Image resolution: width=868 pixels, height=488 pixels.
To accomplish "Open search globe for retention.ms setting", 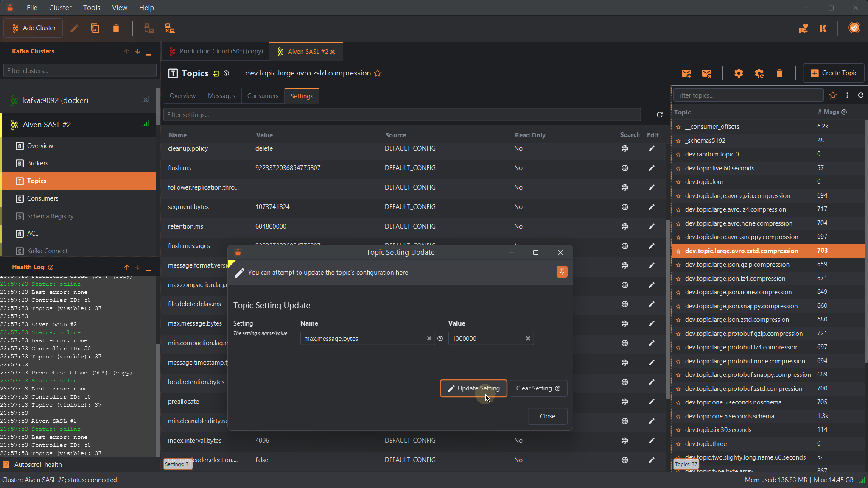I will click(x=624, y=226).
